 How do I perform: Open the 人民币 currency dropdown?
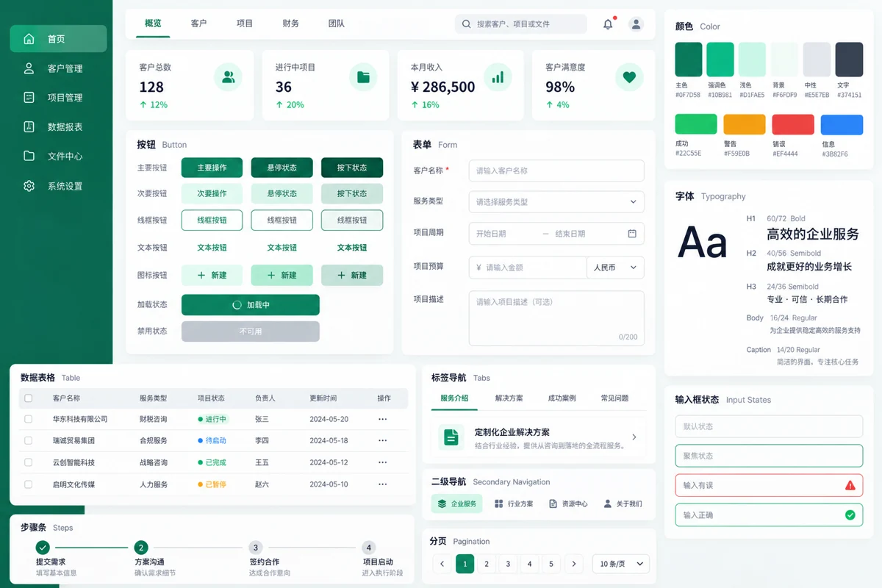click(x=615, y=268)
